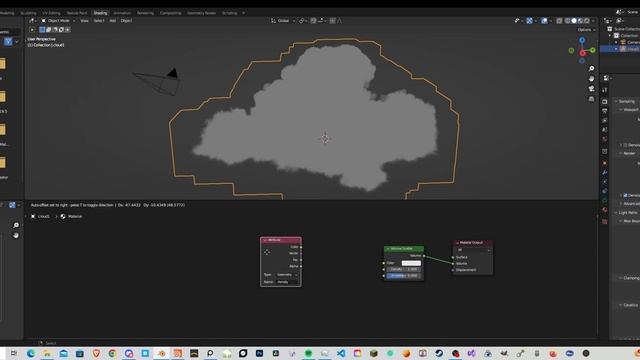Switch viewport to wireframe shading

pos(568,20)
